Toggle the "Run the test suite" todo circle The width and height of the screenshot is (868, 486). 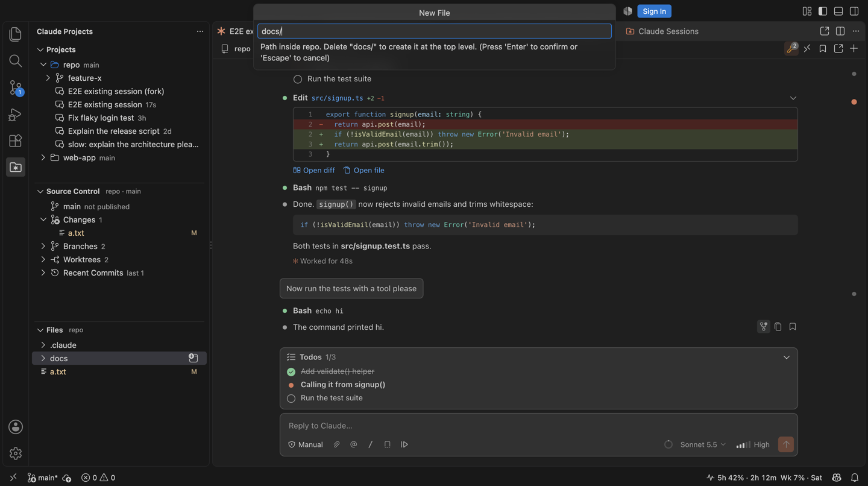pyautogui.click(x=291, y=399)
